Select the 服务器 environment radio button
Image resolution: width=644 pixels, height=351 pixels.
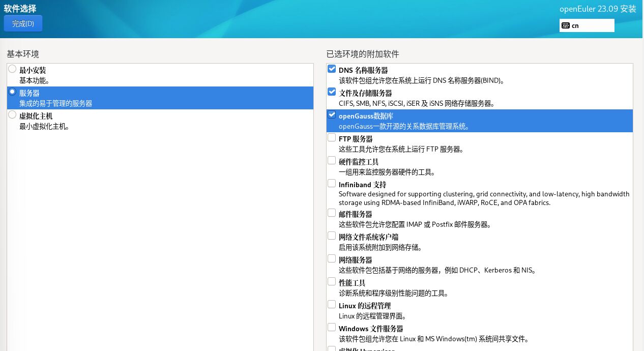(12, 92)
